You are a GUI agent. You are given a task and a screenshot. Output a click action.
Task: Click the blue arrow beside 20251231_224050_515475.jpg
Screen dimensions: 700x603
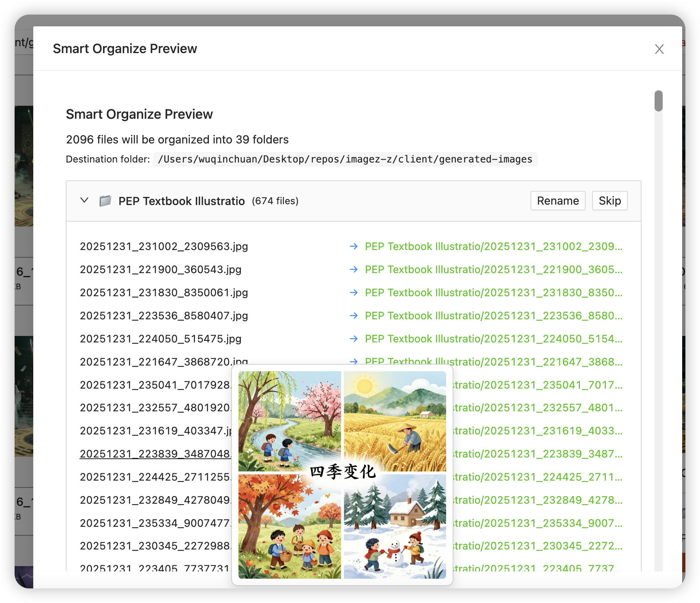pos(353,339)
